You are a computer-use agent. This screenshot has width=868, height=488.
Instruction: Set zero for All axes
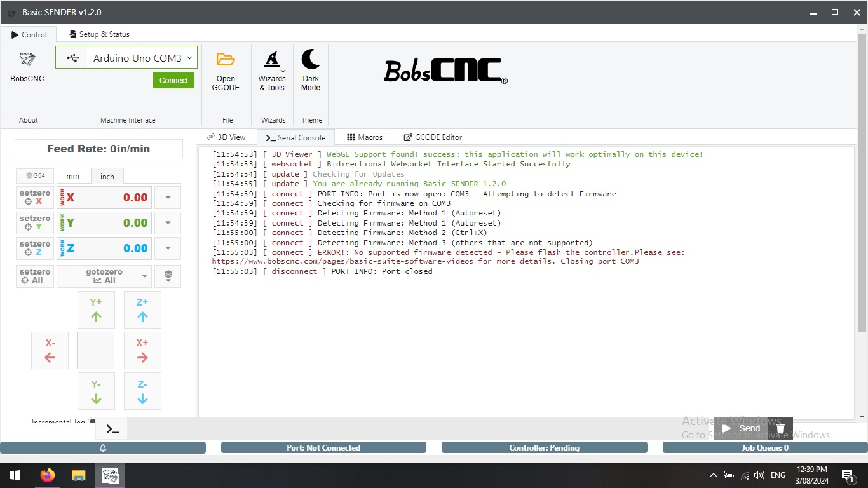[35, 276]
